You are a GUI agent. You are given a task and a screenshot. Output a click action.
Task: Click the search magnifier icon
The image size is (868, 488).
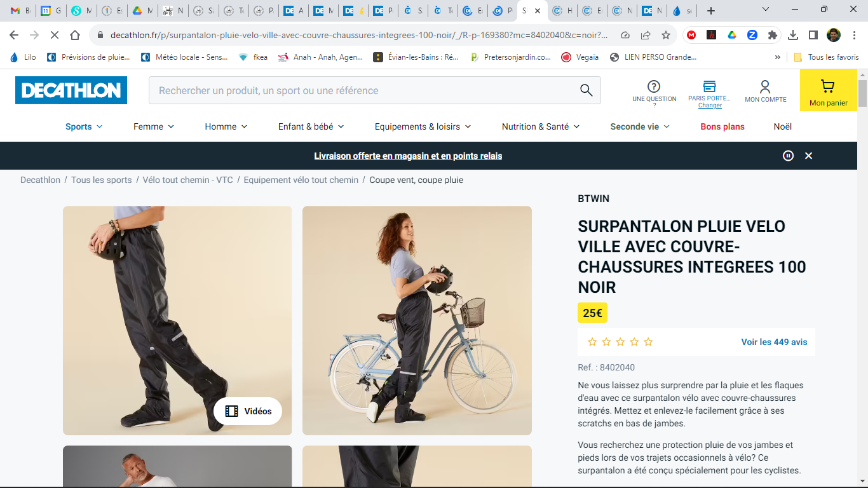pyautogui.click(x=586, y=90)
